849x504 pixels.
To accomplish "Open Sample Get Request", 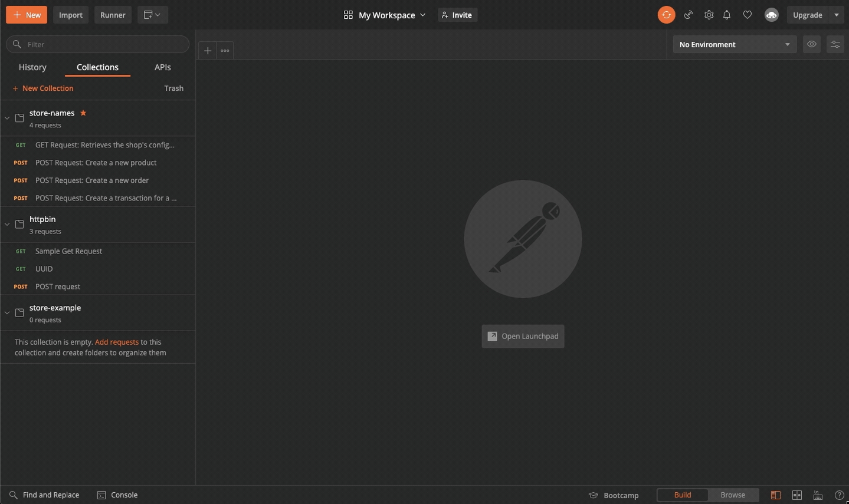I will (x=98, y=251).
